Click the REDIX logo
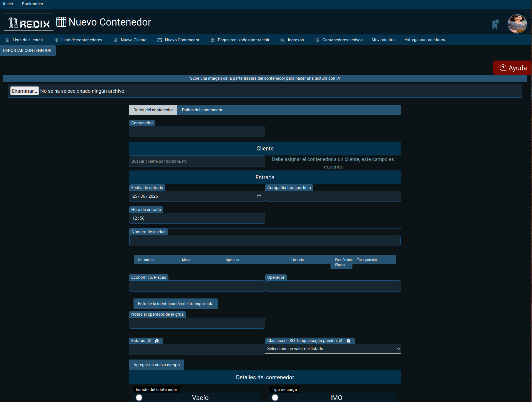 (29, 22)
